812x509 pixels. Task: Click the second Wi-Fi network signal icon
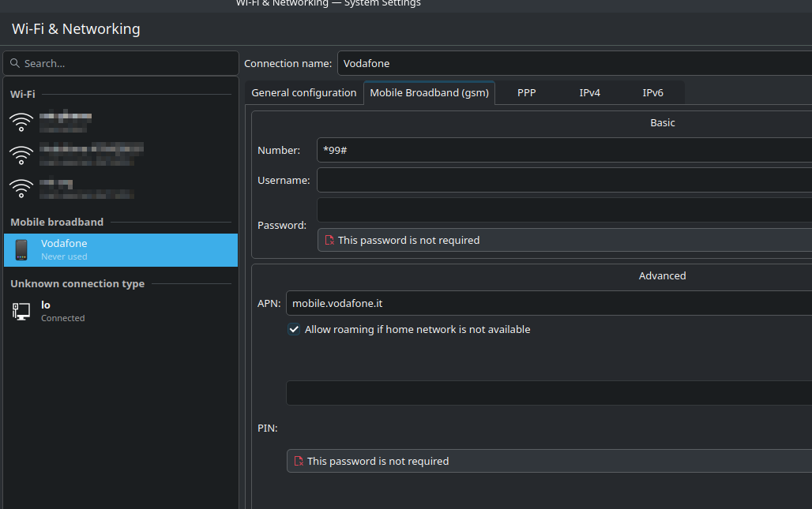(x=21, y=155)
